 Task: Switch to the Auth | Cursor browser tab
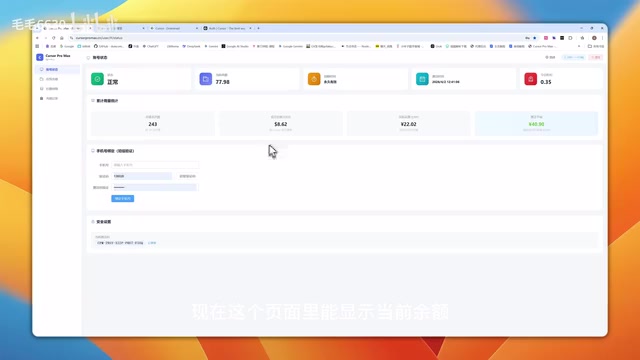(228, 28)
